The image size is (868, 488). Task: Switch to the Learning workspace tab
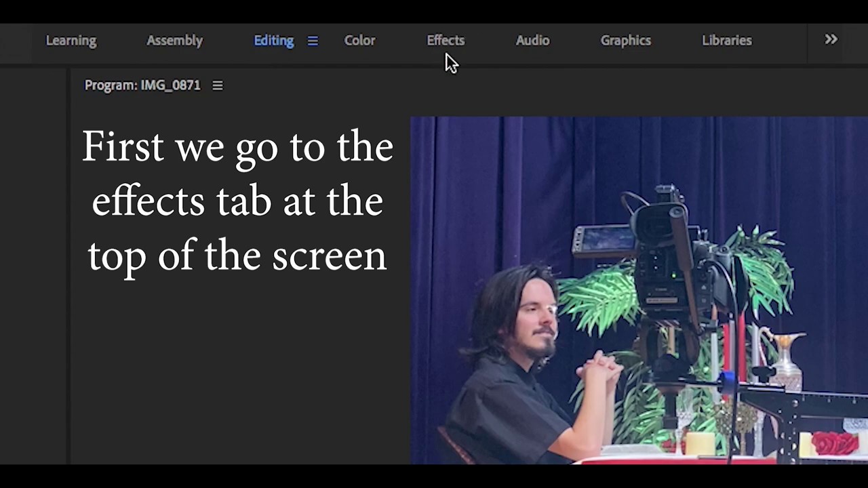tap(71, 41)
